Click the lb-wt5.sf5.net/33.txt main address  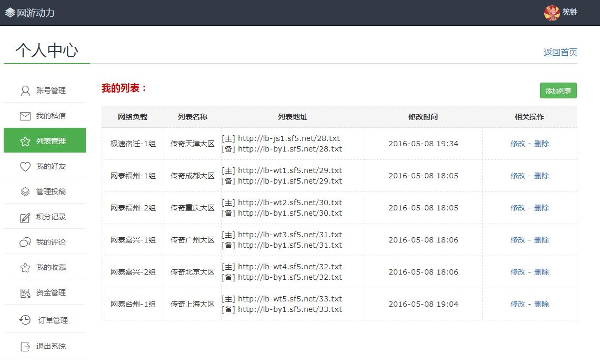click(290, 299)
